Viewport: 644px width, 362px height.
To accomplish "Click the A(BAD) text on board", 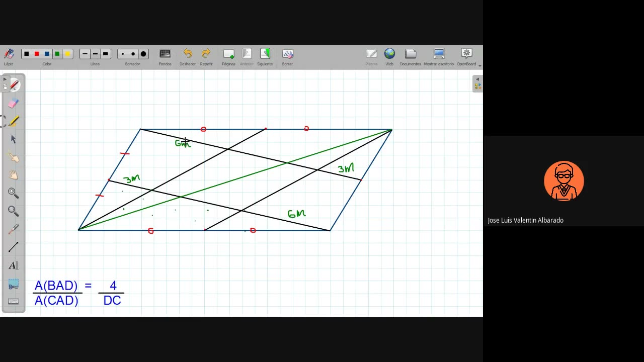I will point(56,286).
